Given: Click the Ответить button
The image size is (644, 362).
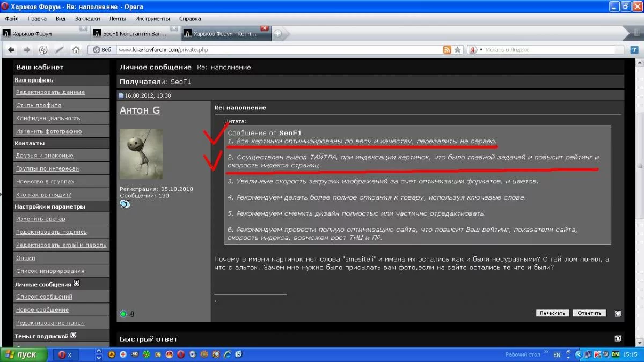Looking at the screenshot, I should tap(589, 313).
